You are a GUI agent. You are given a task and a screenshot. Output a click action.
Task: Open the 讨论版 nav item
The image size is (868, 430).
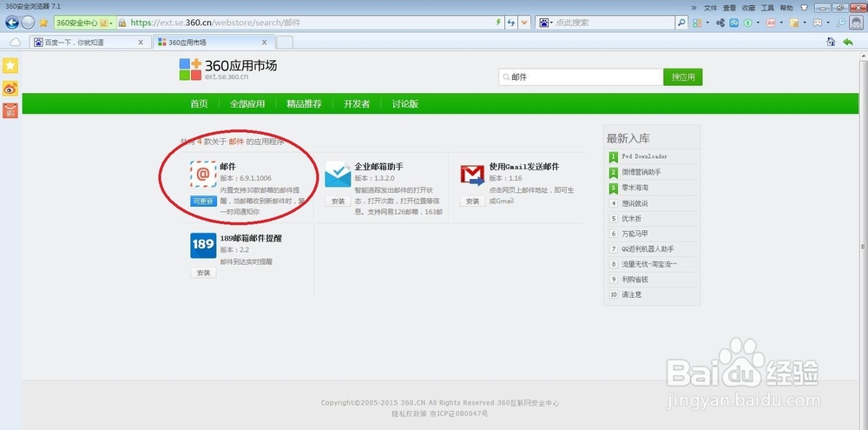pyautogui.click(x=405, y=103)
